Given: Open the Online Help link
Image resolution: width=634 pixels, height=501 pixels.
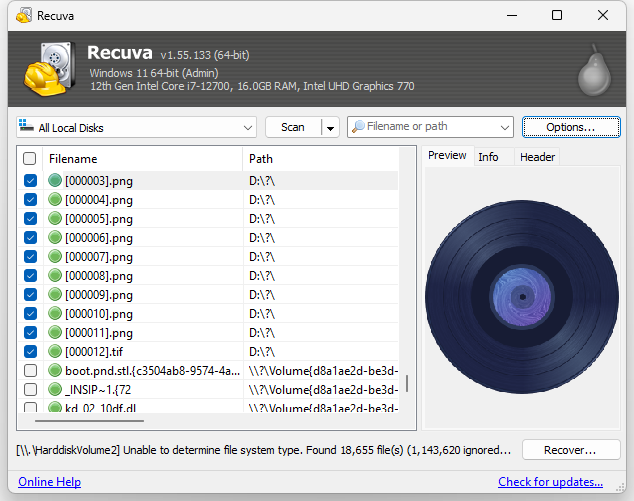Looking at the screenshot, I should (x=49, y=482).
